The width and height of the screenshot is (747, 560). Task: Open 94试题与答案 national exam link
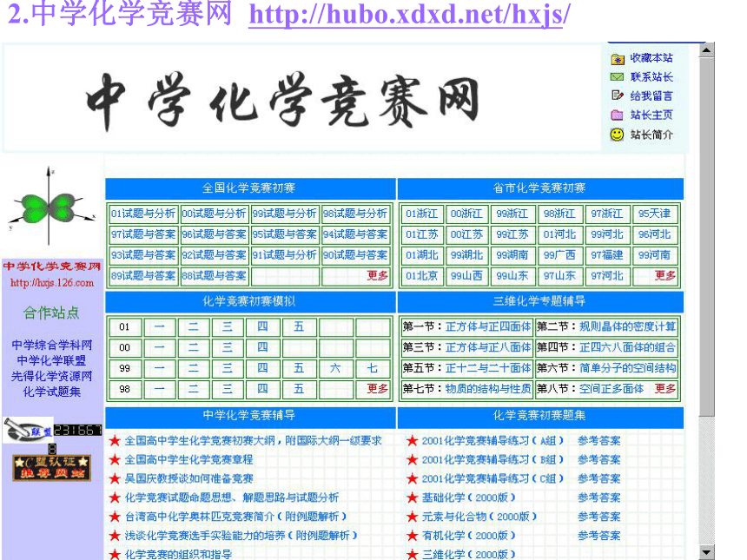[x=355, y=234]
